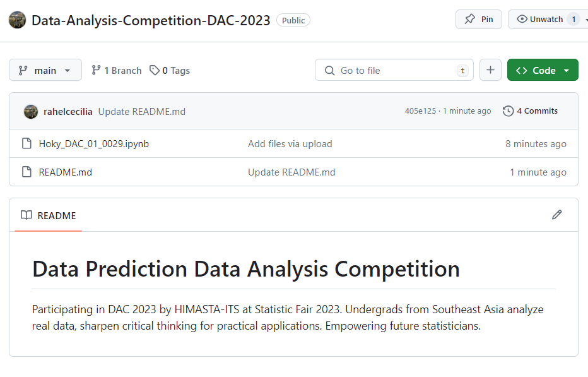Open the Hoky_DAC_01_0029.ipynb file
Image resolution: width=588 pixels, height=377 pixels.
(x=94, y=144)
